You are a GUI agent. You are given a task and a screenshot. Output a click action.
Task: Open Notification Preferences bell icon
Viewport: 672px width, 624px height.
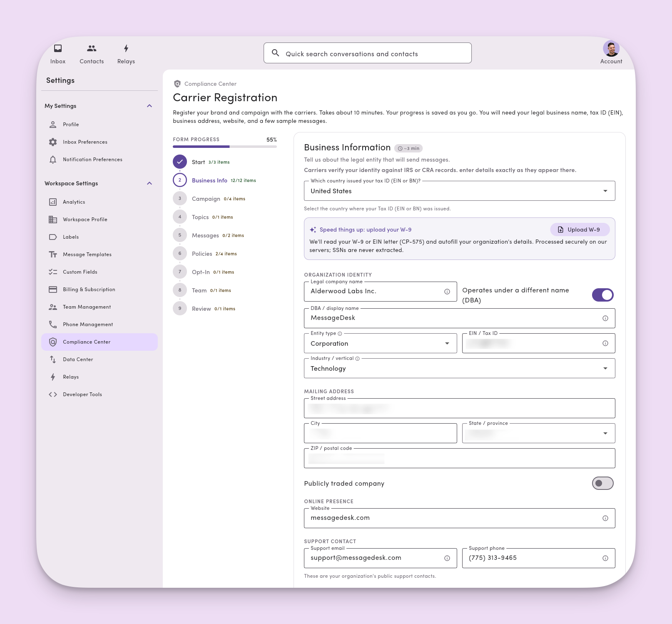[53, 160]
